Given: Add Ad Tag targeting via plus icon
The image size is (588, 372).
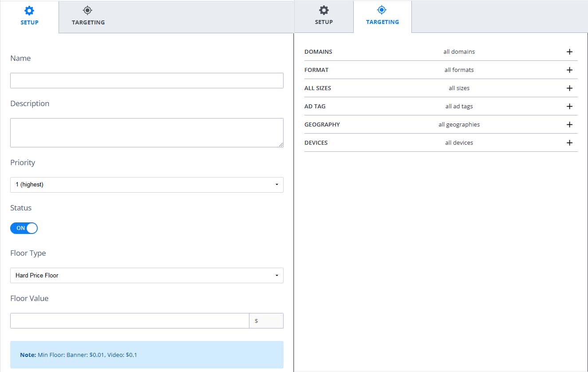Looking at the screenshot, I should pyautogui.click(x=569, y=107).
